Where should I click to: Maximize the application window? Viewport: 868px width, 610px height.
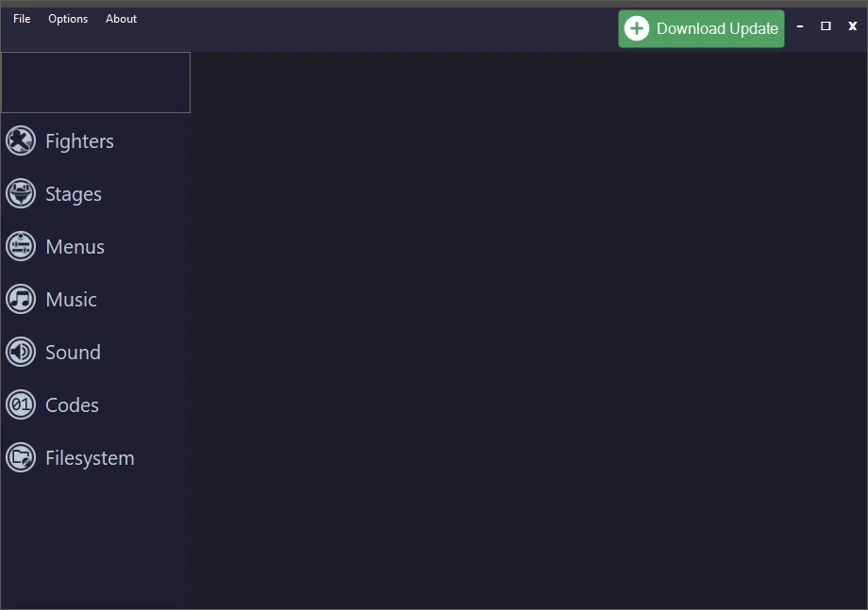[826, 26]
